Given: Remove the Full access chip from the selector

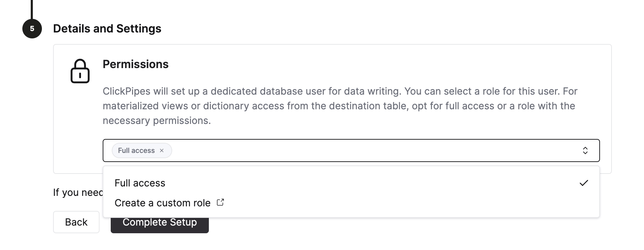Looking at the screenshot, I should 162,150.
